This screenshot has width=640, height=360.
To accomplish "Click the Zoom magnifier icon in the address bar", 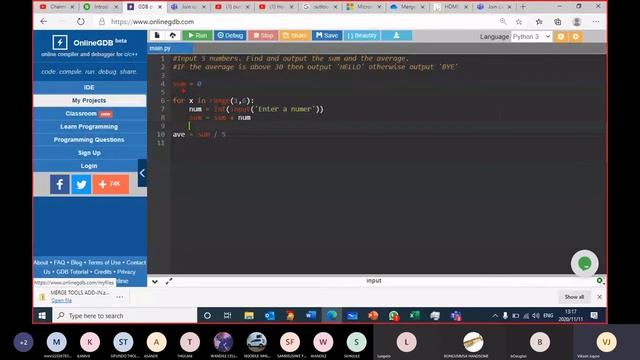I will (x=503, y=22).
